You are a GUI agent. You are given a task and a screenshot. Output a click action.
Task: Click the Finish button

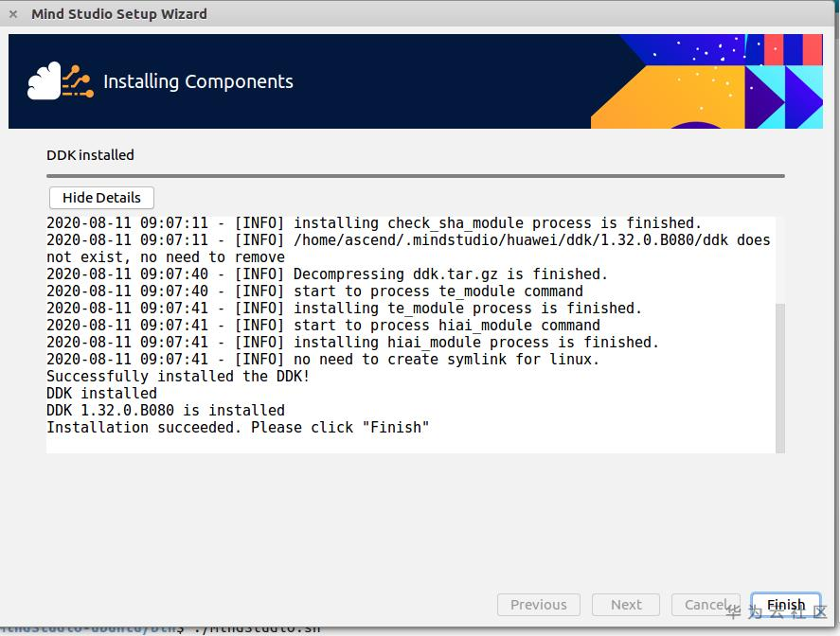(x=785, y=605)
